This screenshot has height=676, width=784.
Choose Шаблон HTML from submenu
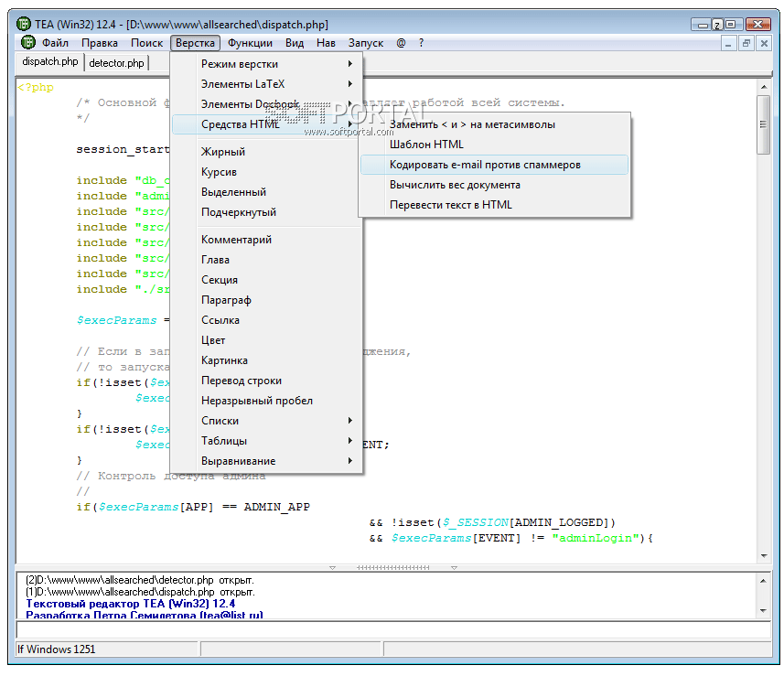(426, 145)
